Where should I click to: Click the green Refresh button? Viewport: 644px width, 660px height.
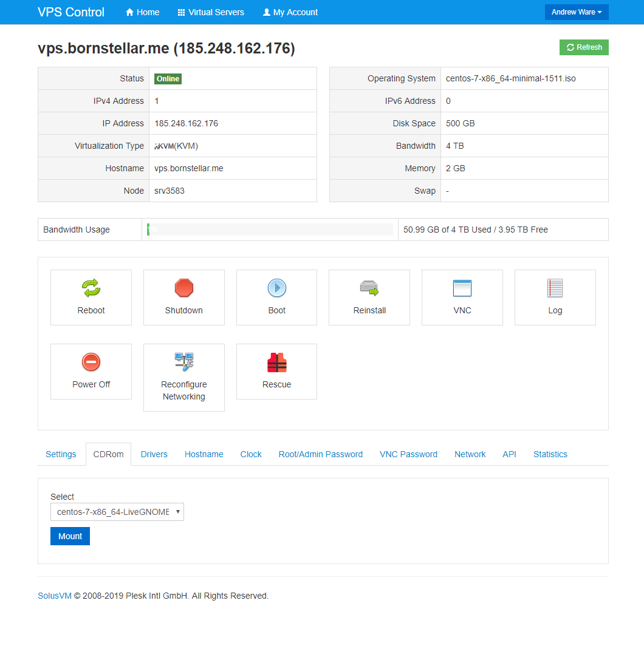584,47
